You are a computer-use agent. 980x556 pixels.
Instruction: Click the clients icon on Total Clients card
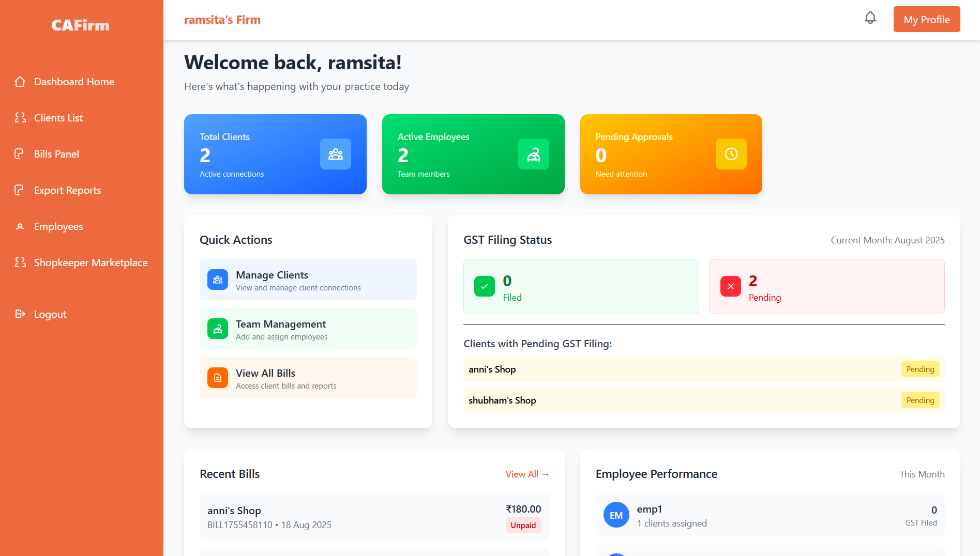click(335, 154)
